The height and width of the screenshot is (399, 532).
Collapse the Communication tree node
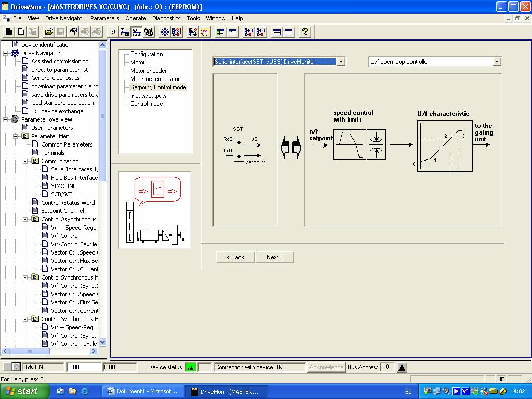(x=25, y=161)
